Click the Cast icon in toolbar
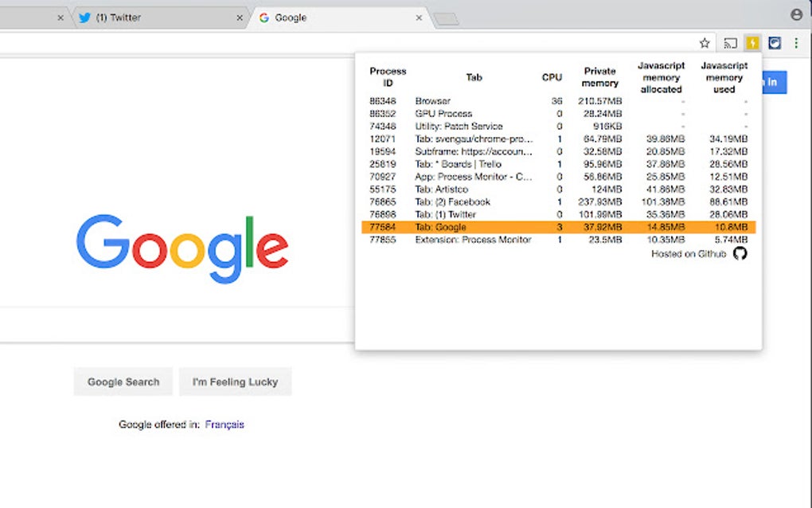 point(730,43)
